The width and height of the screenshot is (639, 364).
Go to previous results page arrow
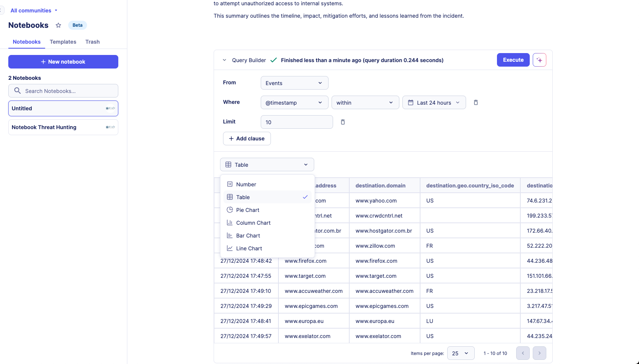click(x=523, y=353)
